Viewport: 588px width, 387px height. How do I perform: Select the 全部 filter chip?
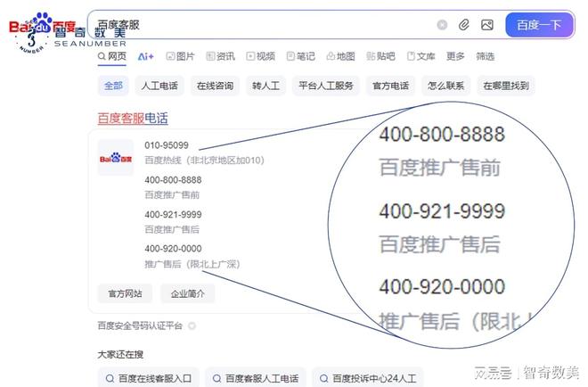(x=113, y=86)
